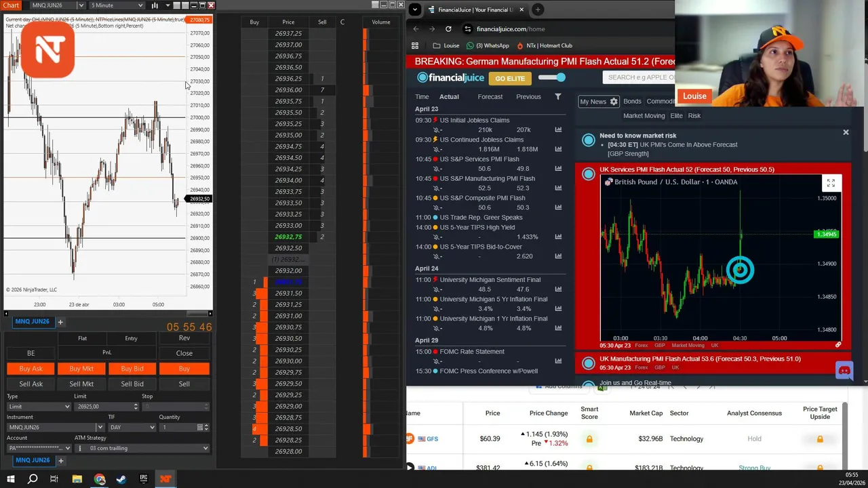Open the Louise bookmarks folder
Viewport: 868px width, 488px height.
[x=446, y=45]
